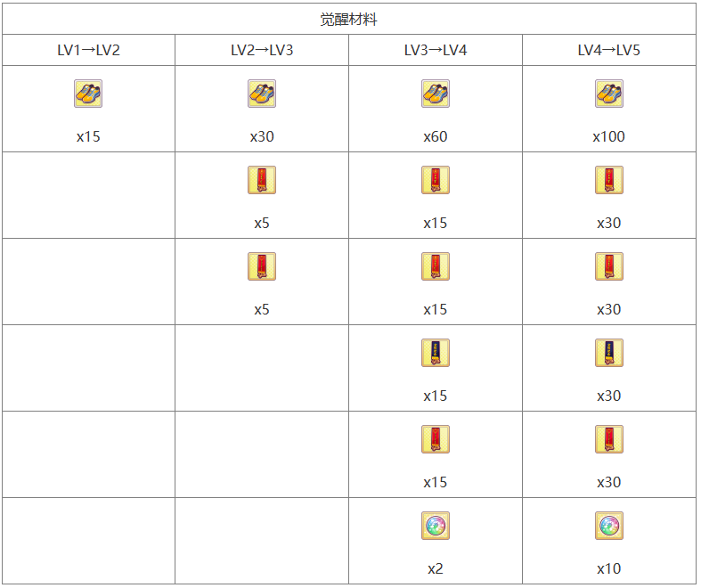Image resolution: width=701 pixels, height=588 pixels.
Task: Select the LV2→LV3 column header
Action: point(262,50)
